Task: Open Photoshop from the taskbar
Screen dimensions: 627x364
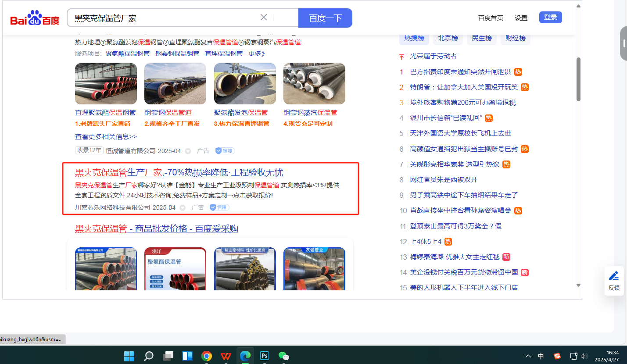Action: [x=265, y=356]
